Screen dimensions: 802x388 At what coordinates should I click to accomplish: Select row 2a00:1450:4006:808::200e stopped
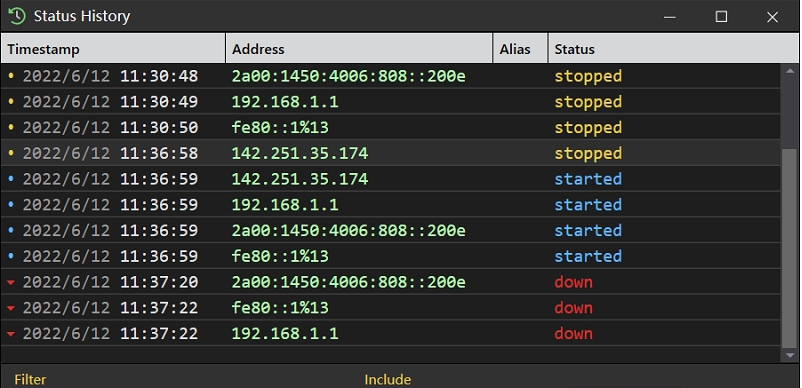(391, 76)
